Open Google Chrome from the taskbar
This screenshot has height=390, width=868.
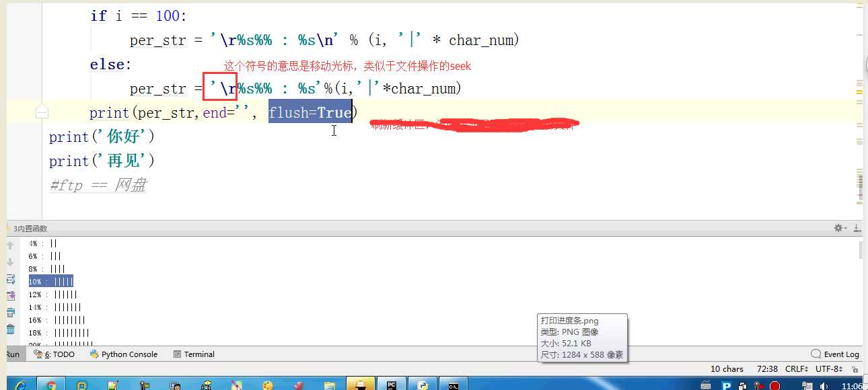pyautogui.click(x=52, y=385)
